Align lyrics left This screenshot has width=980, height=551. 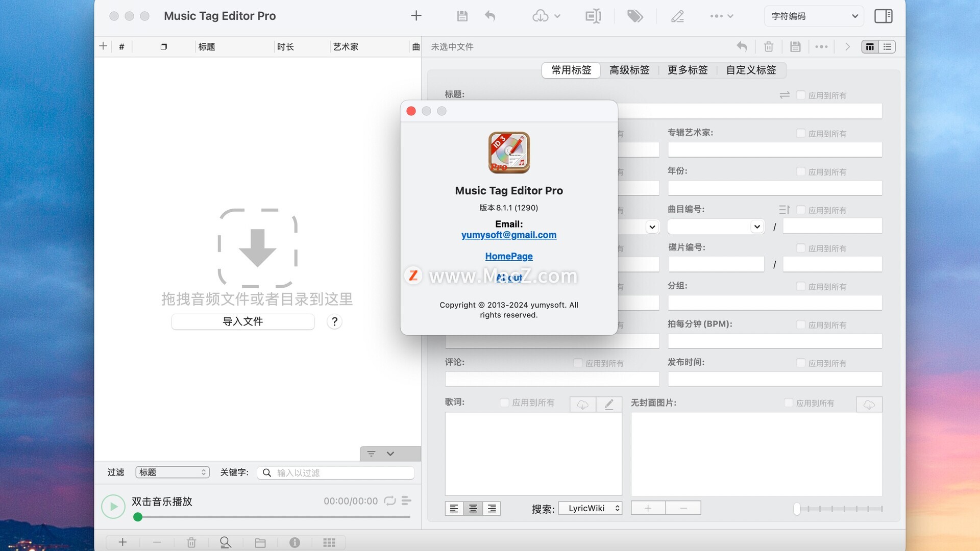tap(454, 509)
